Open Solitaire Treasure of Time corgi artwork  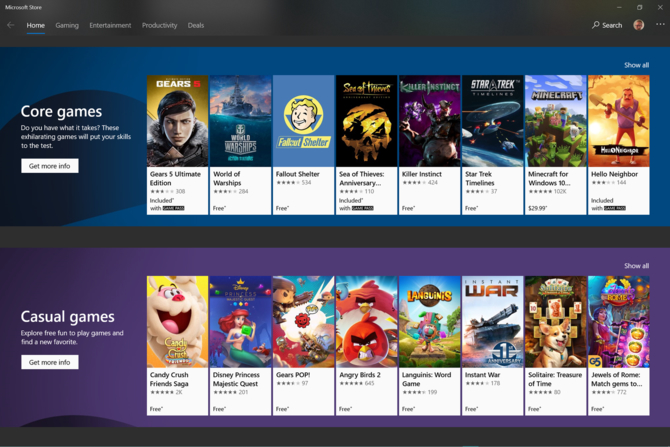pos(555,322)
